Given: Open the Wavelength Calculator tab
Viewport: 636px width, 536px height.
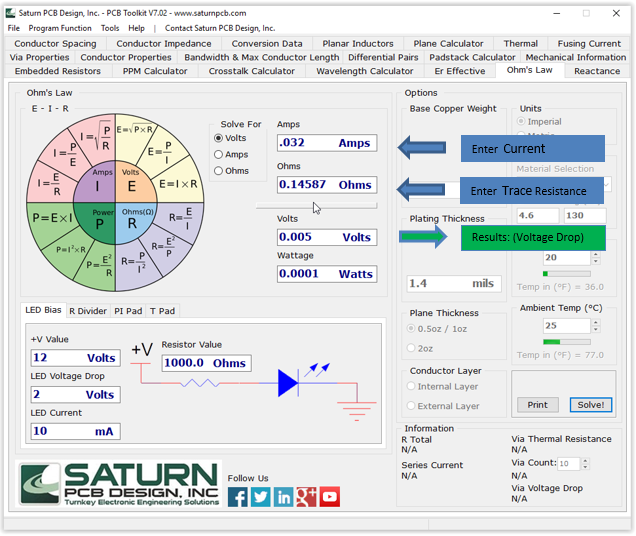Looking at the screenshot, I should click(365, 71).
